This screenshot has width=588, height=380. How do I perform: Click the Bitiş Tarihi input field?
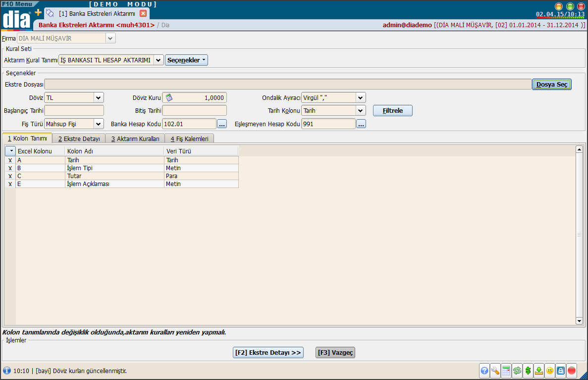pyautogui.click(x=194, y=110)
